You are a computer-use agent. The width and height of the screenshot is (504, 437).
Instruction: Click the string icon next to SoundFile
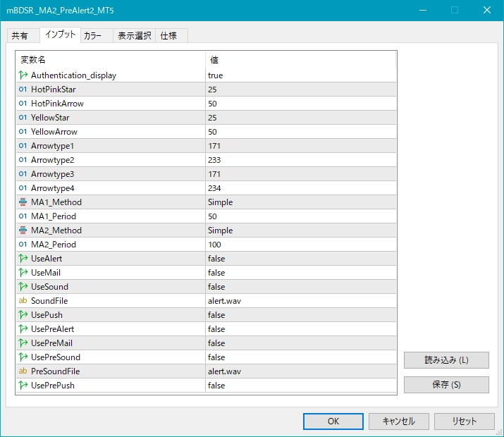pos(23,301)
